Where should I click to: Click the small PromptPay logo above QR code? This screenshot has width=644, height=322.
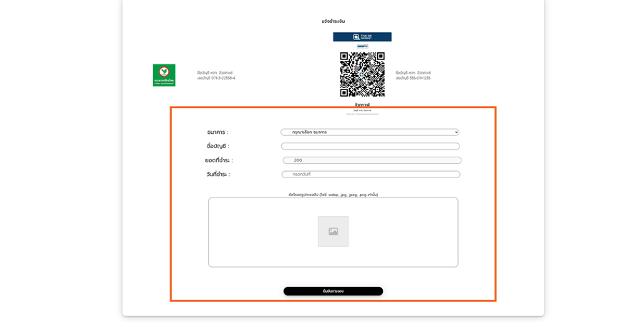coord(362,47)
